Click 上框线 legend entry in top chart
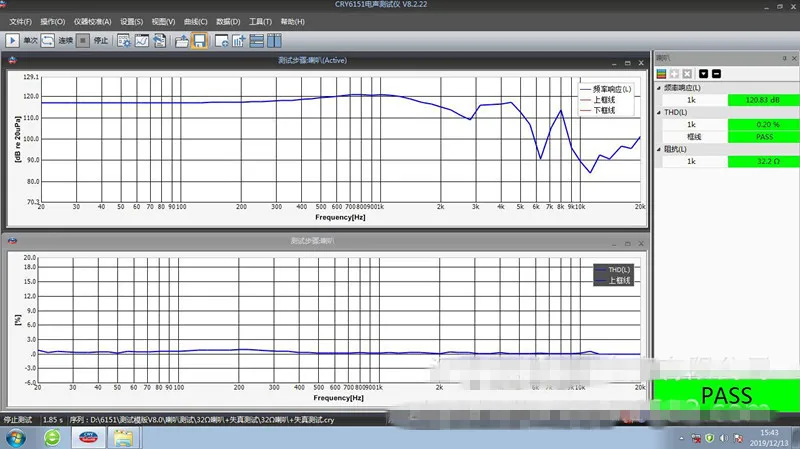This screenshot has width=800, height=449. (x=597, y=99)
